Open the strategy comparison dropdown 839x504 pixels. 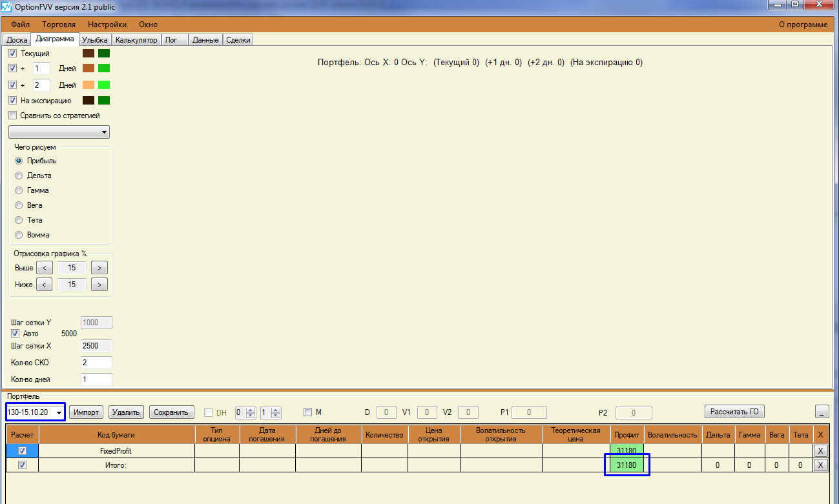(59, 132)
